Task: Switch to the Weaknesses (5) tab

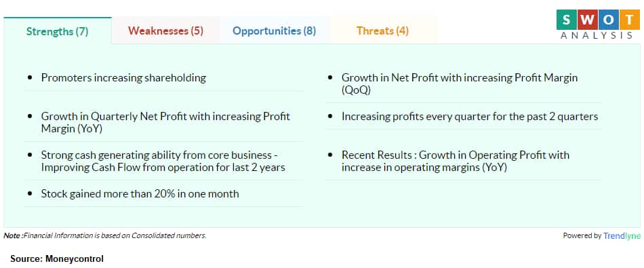Action: 165,31
